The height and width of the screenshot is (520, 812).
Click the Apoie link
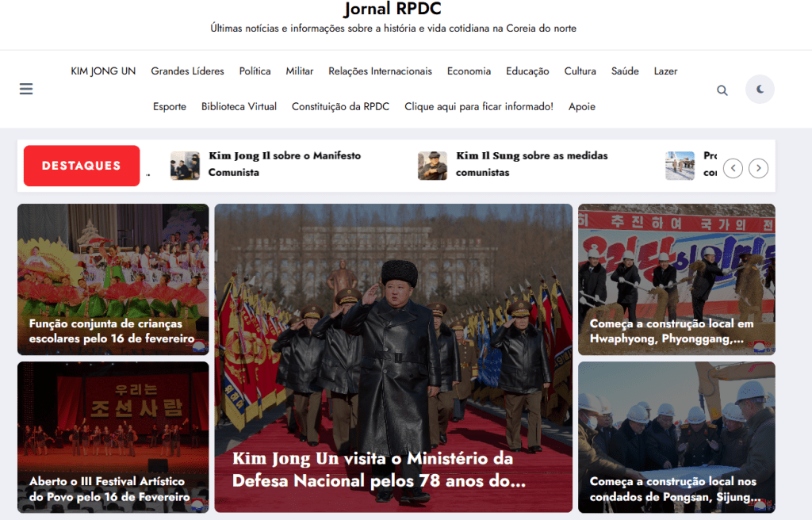pos(581,107)
